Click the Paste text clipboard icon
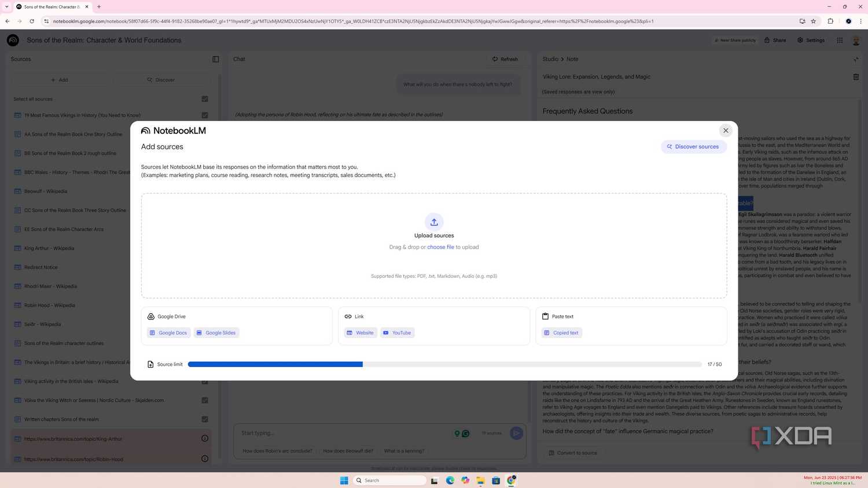Screen dimensions: 868x488 [545, 316]
